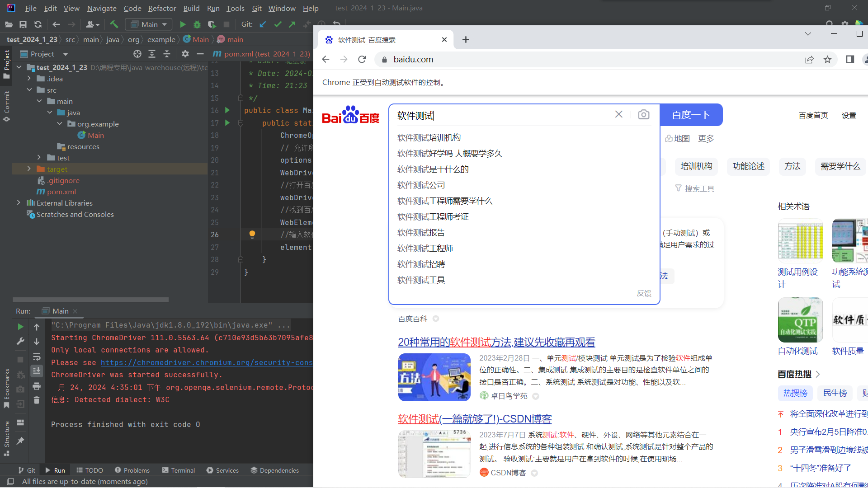The image size is (868, 488).
Task: Click the Print icon in Run panel
Action: tap(37, 386)
